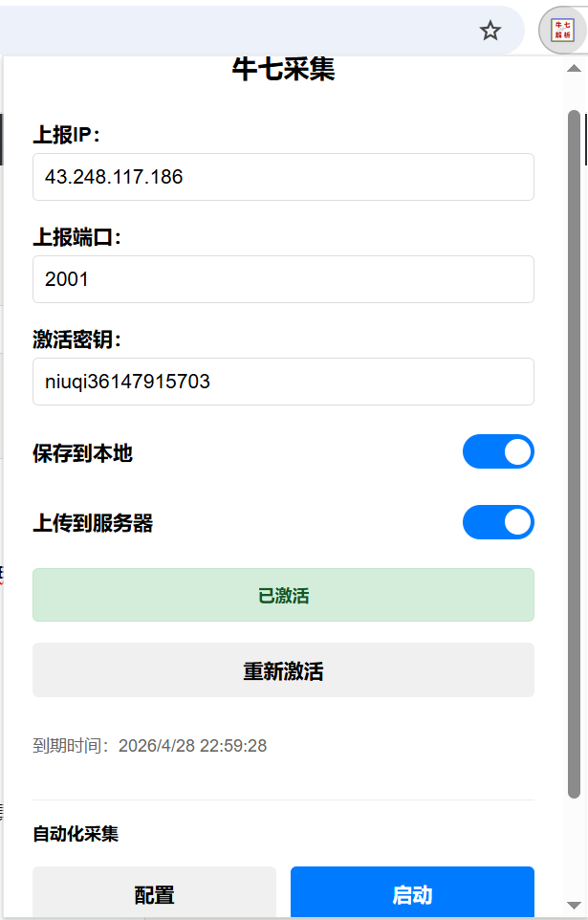Click the bookmark star icon

click(x=490, y=31)
